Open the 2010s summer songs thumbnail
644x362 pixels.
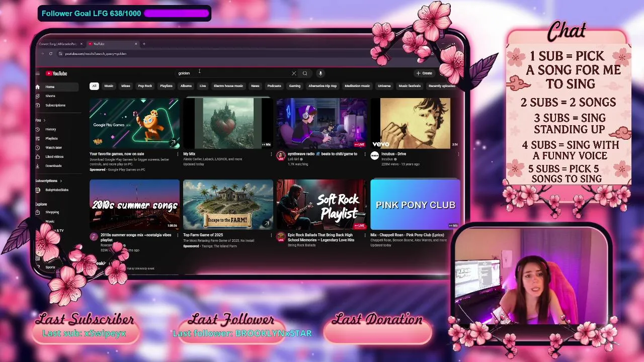coord(134,205)
